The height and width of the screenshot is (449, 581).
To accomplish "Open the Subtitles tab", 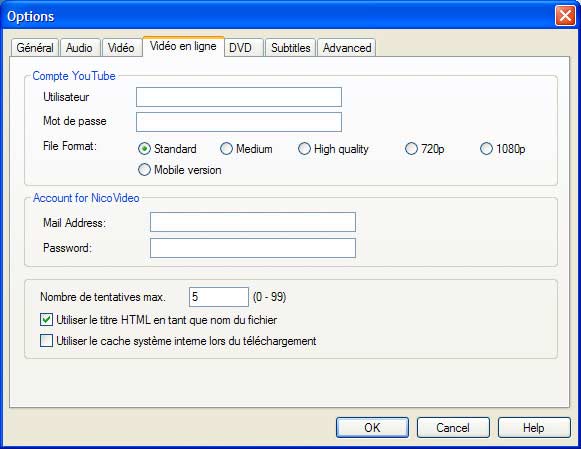I will point(290,48).
